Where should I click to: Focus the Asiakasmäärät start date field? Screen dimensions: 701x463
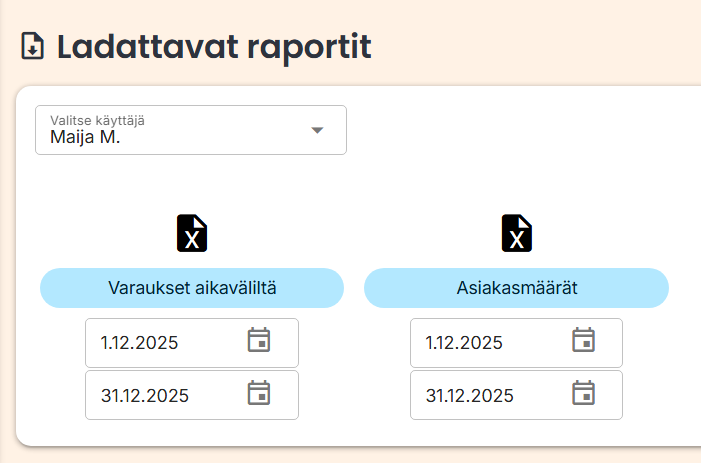pyautogui.click(x=485, y=342)
